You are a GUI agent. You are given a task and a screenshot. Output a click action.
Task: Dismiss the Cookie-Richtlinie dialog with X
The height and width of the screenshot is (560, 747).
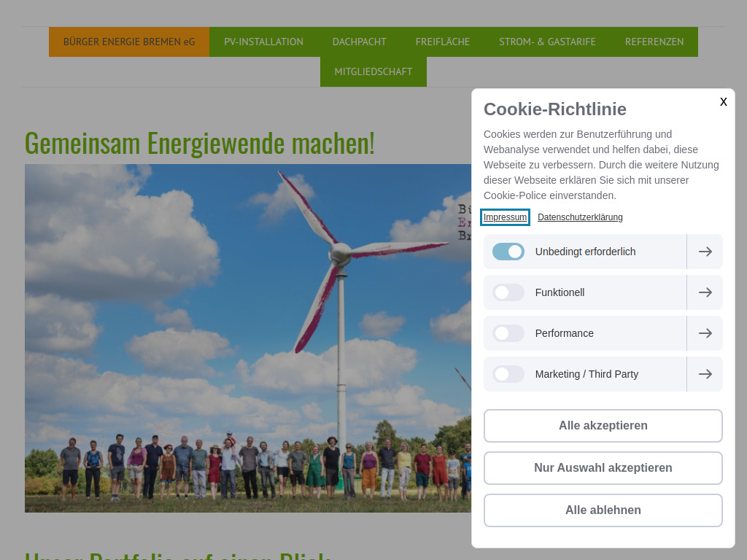[x=723, y=101]
